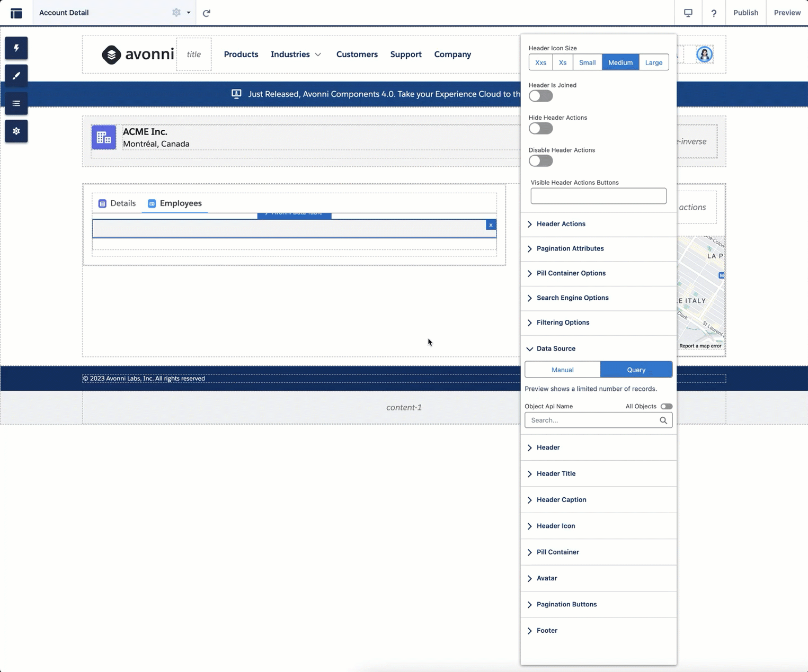Open the Industries navigation menu
The height and width of the screenshot is (672, 808).
click(296, 54)
